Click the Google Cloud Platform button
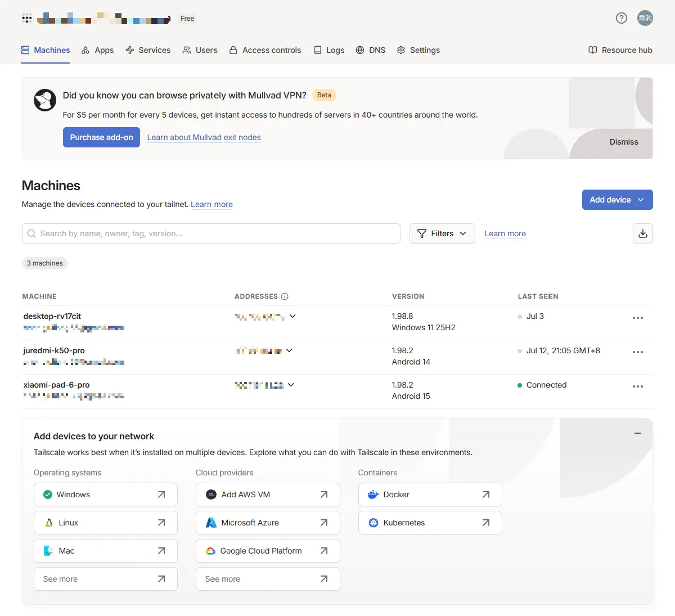Image resolution: width=675 pixels, height=616 pixels. (x=268, y=551)
